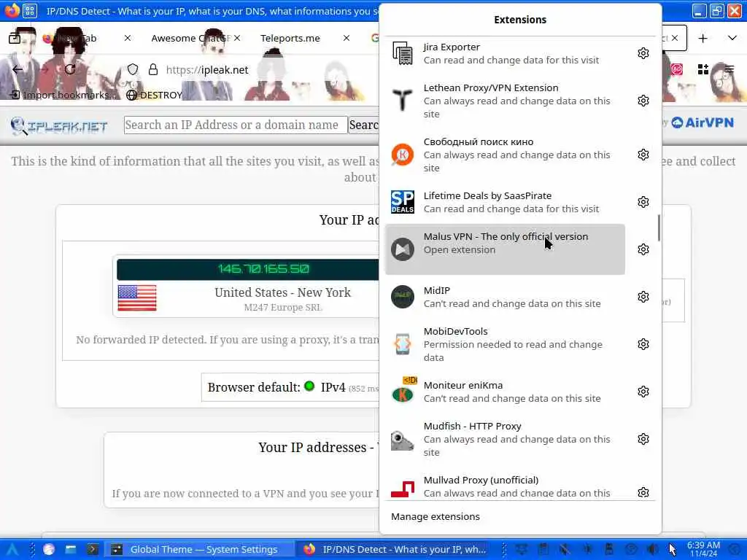Click the IP or domain search field

click(236, 125)
